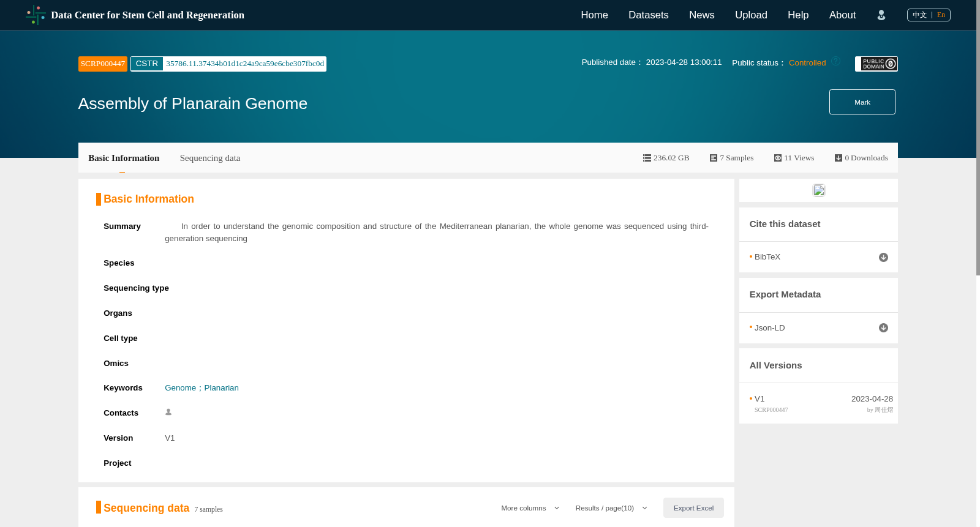The image size is (980, 527).
Task: Click the 0 Downloads icon
Action: [x=839, y=158]
